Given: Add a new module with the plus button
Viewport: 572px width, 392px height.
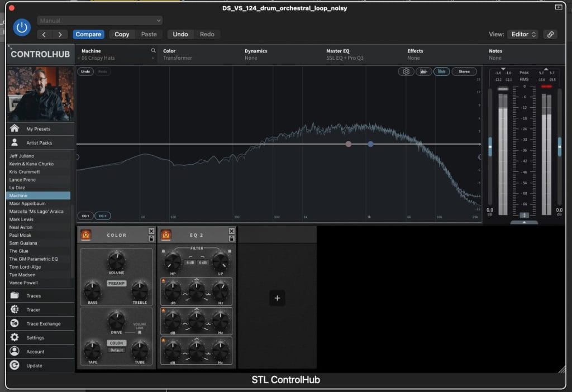Looking at the screenshot, I should [277, 298].
